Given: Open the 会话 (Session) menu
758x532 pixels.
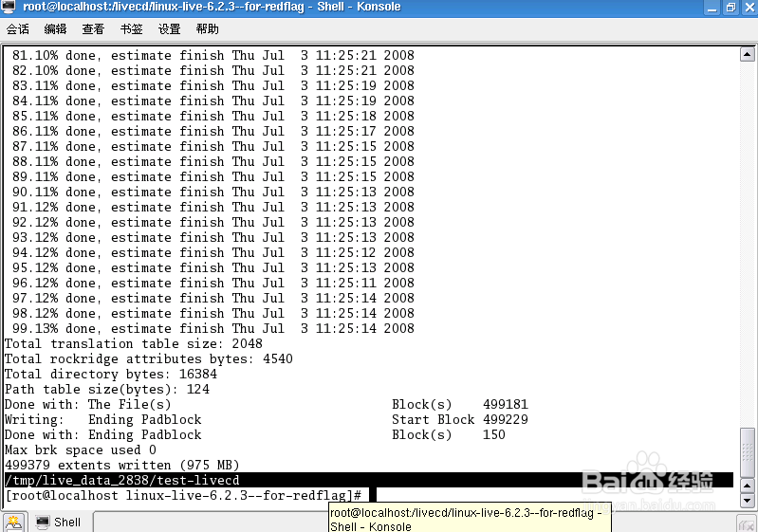Looking at the screenshot, I should pos(18,29).
